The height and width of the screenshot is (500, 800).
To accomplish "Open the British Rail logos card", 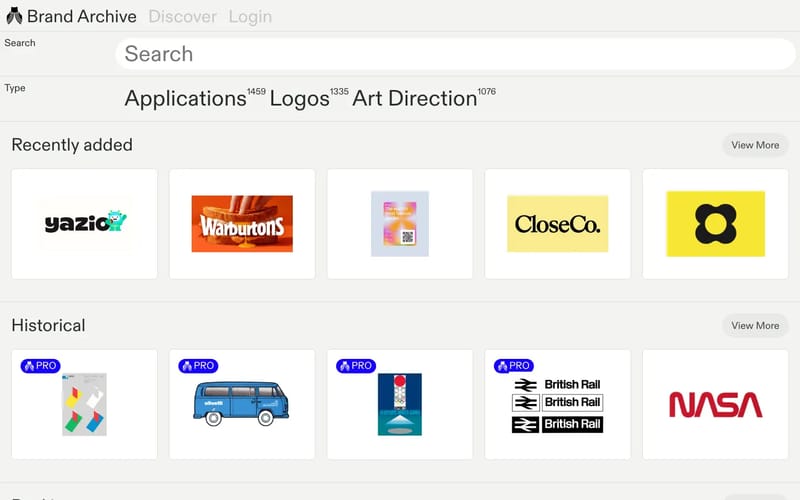I will click(x=558, y=406).
